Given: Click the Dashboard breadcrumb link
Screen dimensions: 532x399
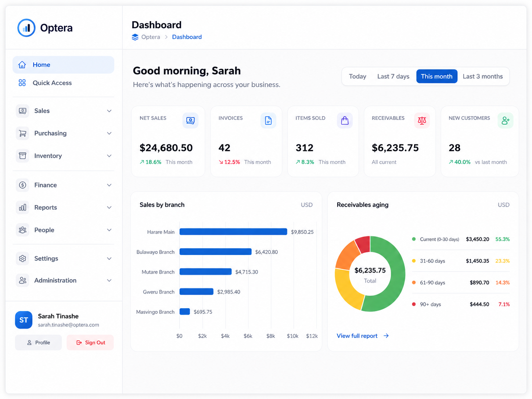Looking at the screenshot, I should [187, 37].
